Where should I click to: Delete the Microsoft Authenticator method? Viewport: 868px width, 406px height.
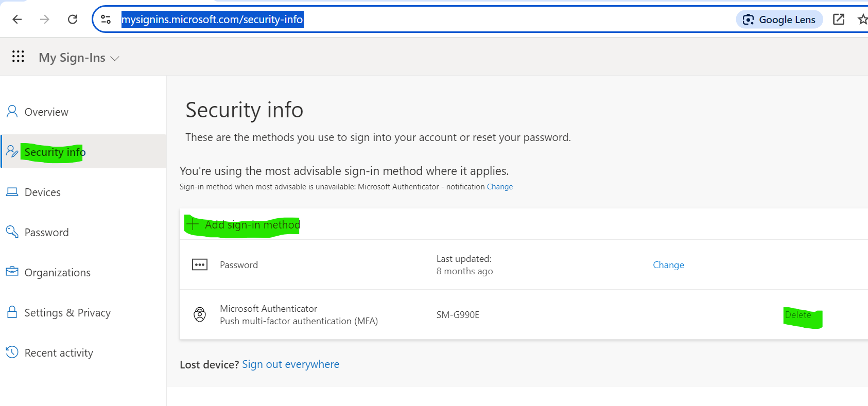click(x=798, y=315)
